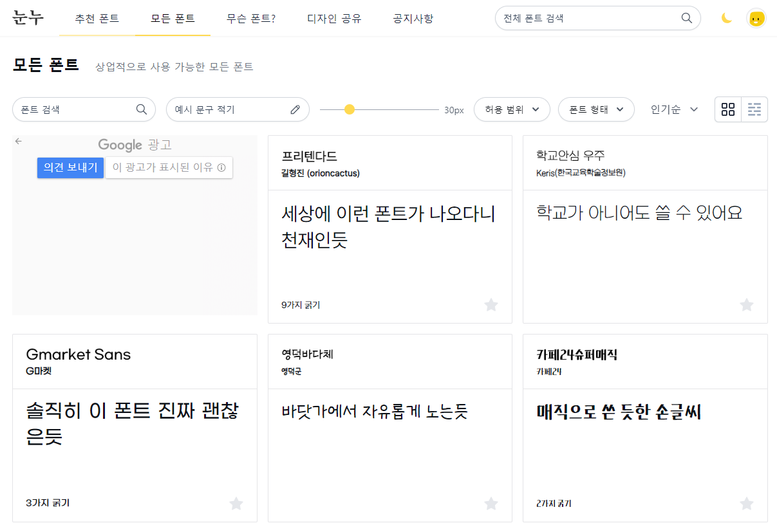
Task: Click preview 학교가 아니어도 쓸 수 있어요
Action: pos(639,212)
